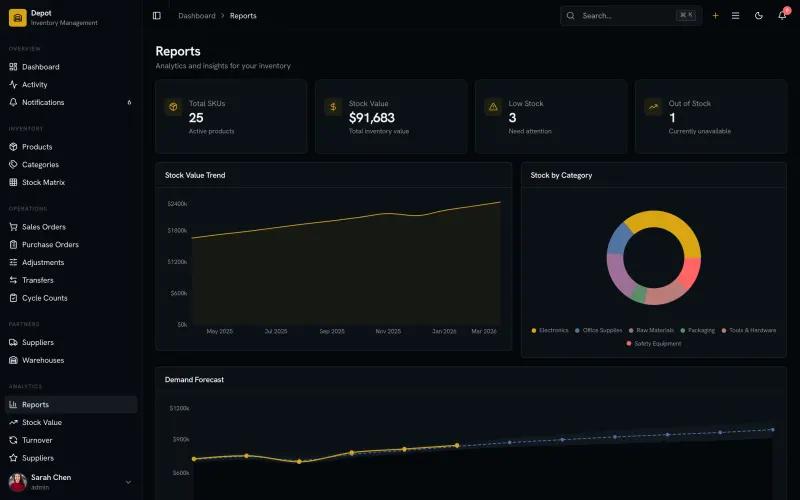Go to Warehouses
The image size is (800, 500).
coord(70,360)
